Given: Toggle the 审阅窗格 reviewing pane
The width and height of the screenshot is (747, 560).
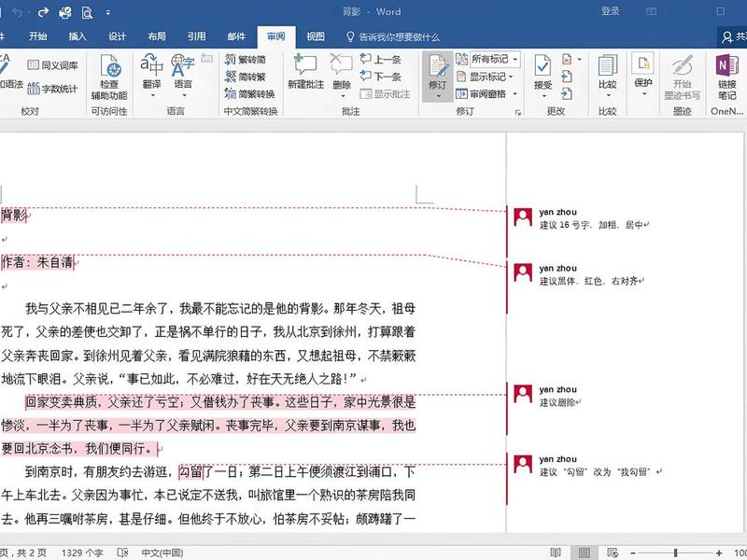Looking at the screenshot, I should pyautogui.click(x=481, y=94).
